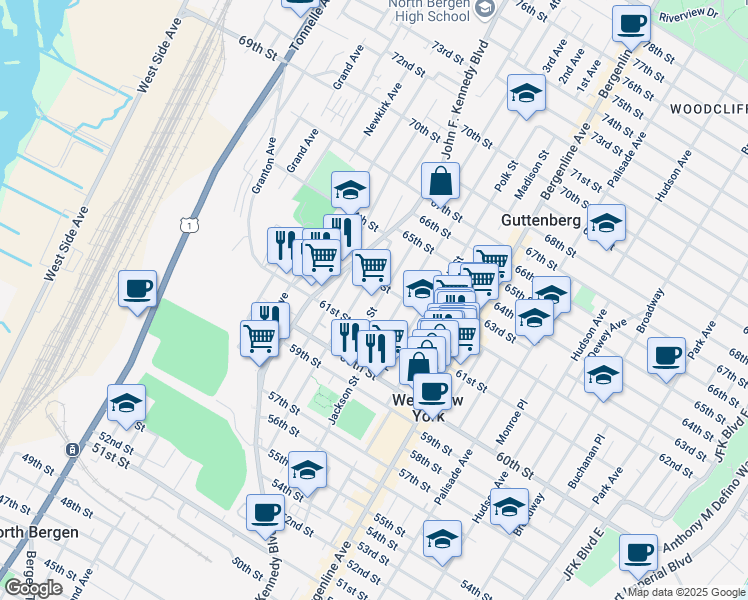
Task: Click the 62nd St street label
Action: tap(675, 466)
